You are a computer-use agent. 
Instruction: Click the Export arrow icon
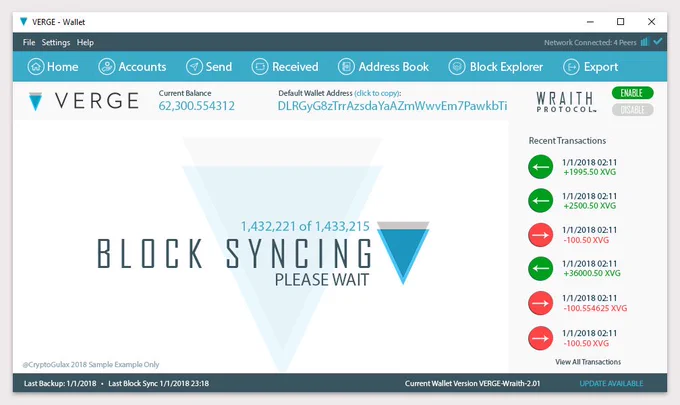click(571, 67)
